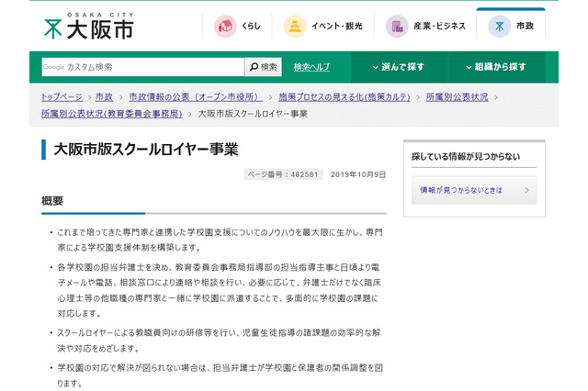Open the くらし navigation tab
This screenshot has height=391, width=588.
237,26
